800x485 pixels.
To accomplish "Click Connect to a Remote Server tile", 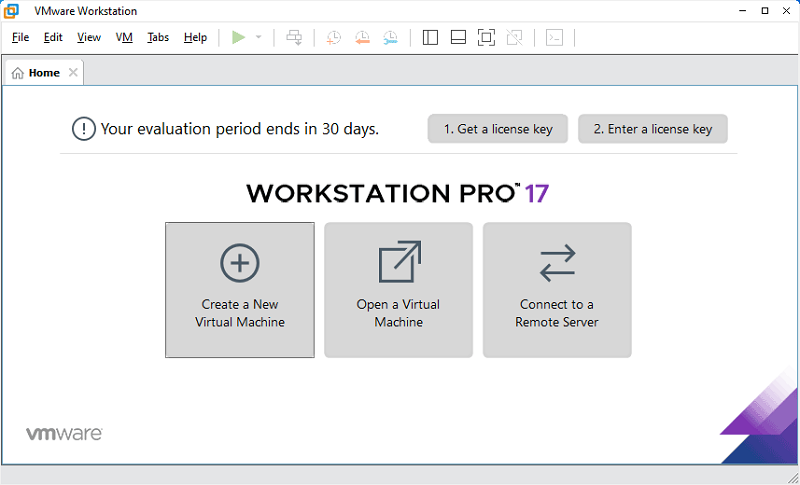I will click(557, 290).
